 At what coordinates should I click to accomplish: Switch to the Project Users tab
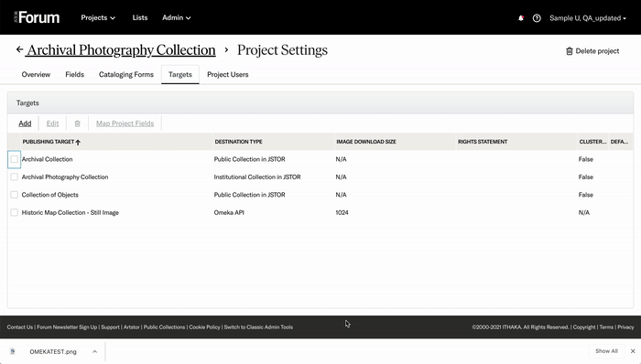[228, 74]
